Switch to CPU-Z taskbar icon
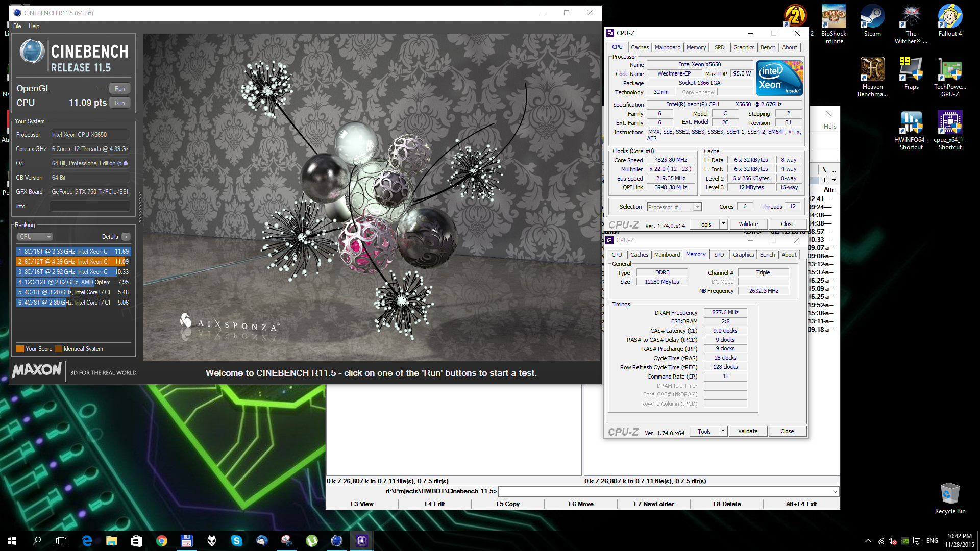The height and width of the screenshot is (551, 980). click(x=361, y=541)
